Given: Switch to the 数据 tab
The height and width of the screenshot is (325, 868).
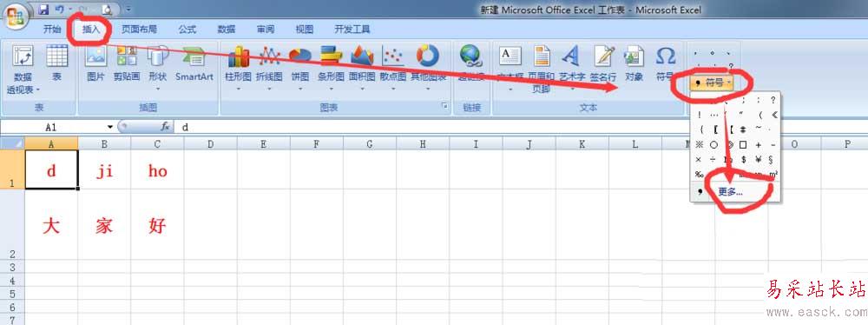Looking at the screenshot, I should [226, 30].
